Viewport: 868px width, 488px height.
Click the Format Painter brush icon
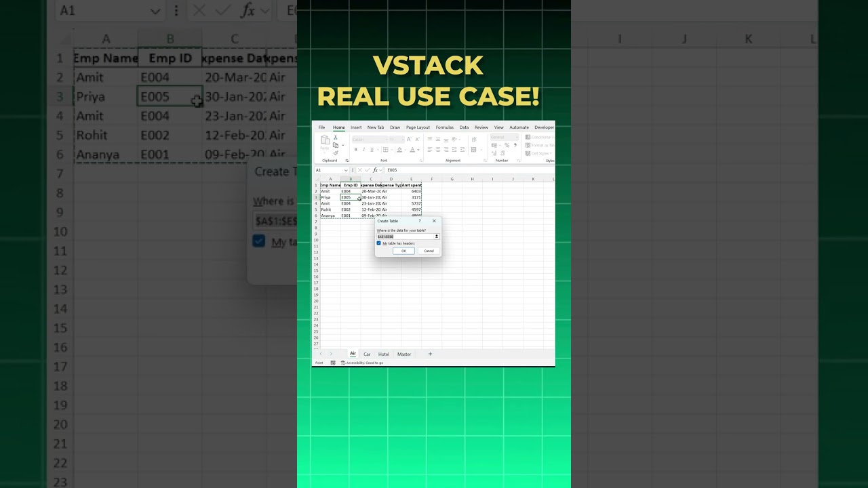(x=336, y=153)
